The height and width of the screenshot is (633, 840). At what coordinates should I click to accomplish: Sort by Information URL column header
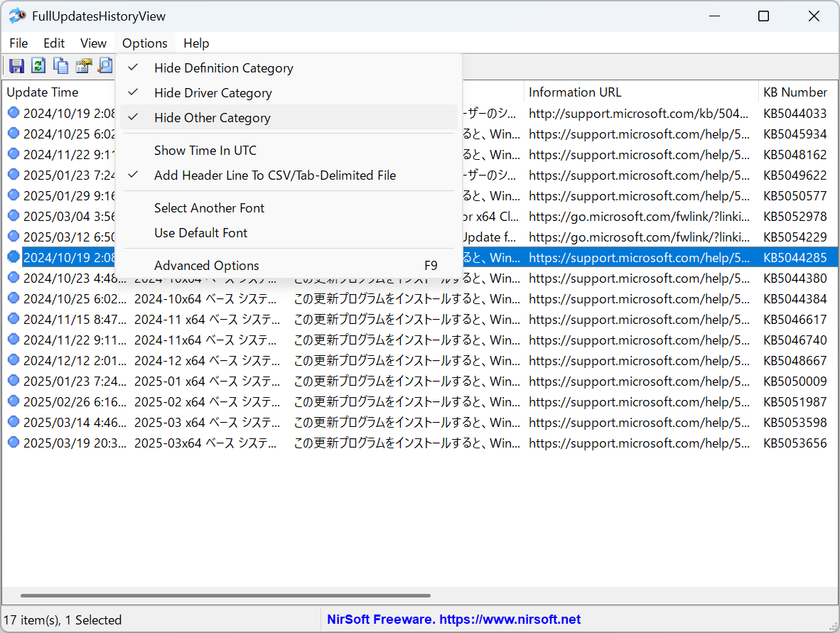[x=641, y=92]
